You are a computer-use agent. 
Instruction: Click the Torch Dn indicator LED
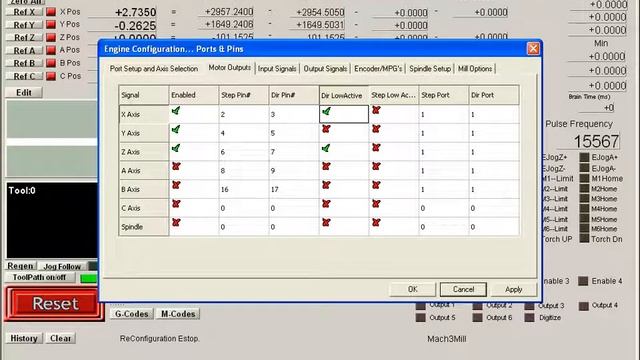click(584, 239)
